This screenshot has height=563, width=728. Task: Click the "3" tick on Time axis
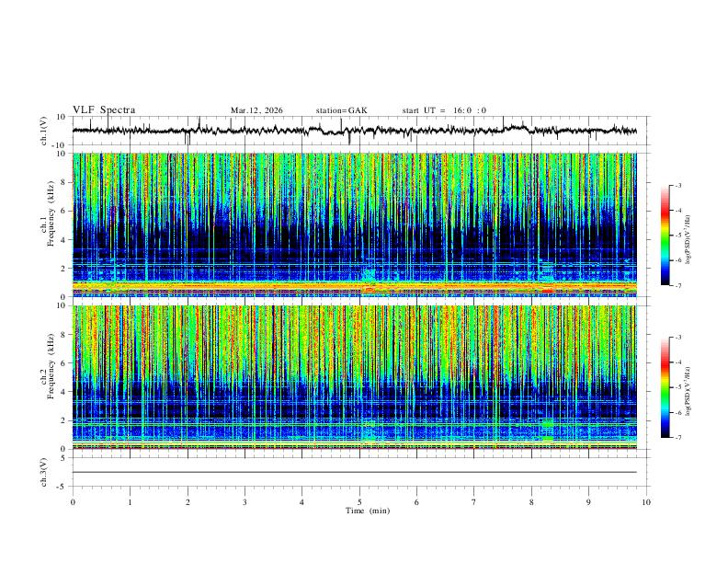(245, 502)
